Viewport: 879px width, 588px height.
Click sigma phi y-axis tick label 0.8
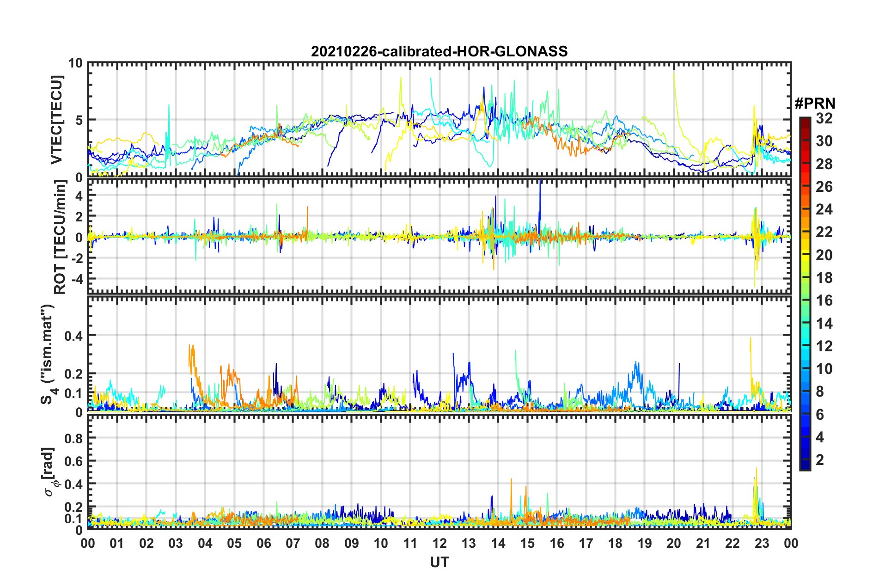[x=73, y=438]
